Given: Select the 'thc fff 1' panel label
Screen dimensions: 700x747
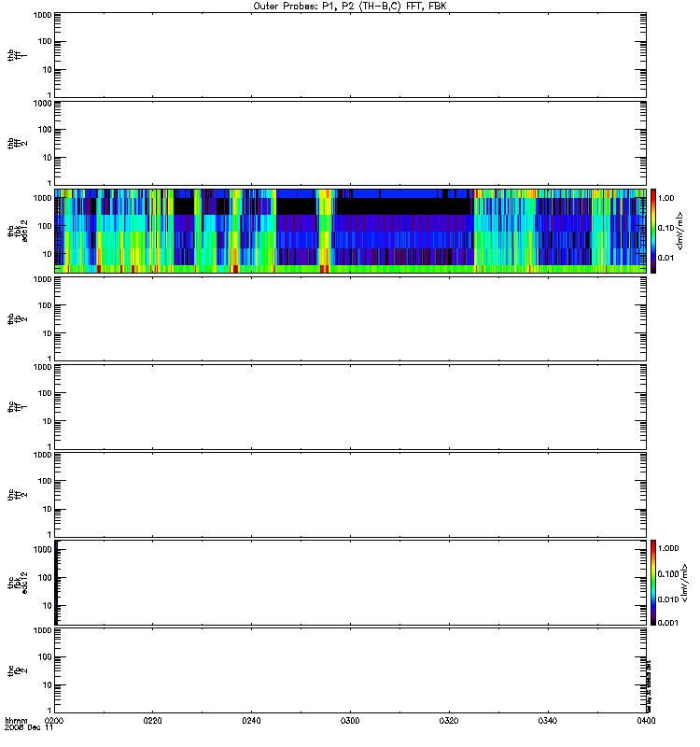Looking at the screenshot, I should (17, 407).
